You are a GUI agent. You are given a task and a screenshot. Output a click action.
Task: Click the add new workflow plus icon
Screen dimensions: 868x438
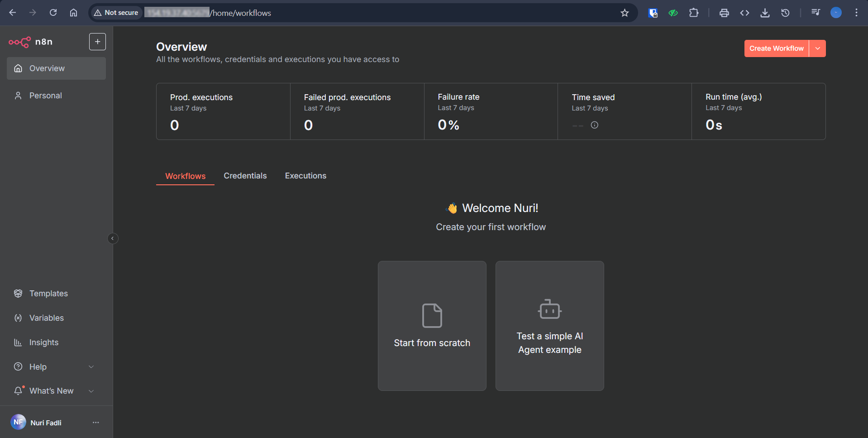coord(97,41)
